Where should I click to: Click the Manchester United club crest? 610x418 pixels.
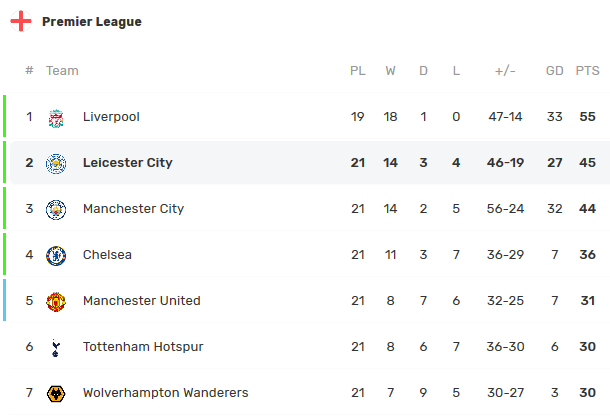coord(56,301)
